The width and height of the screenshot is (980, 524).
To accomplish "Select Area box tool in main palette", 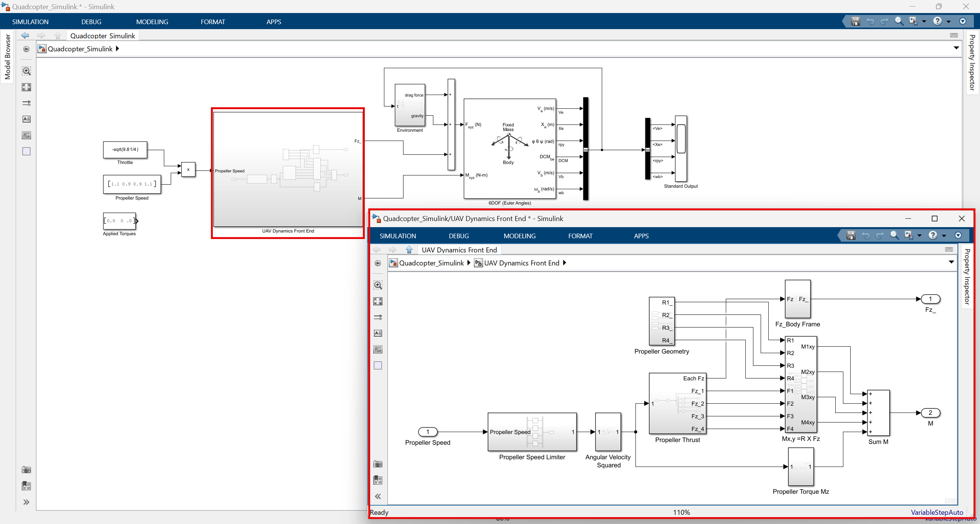I will tap(26, 151).
